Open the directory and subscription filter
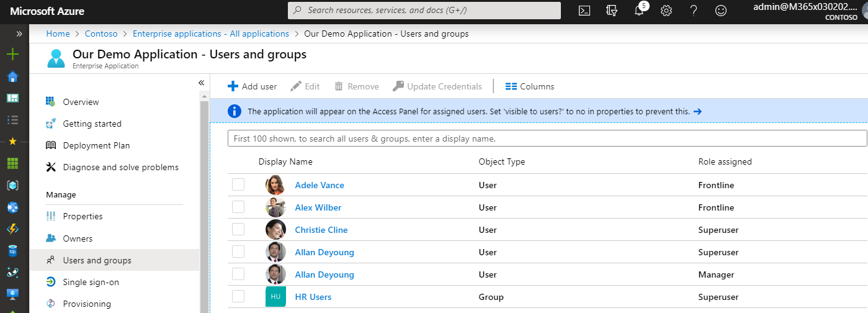The image size is (868, 313). (x=612, y=11)
